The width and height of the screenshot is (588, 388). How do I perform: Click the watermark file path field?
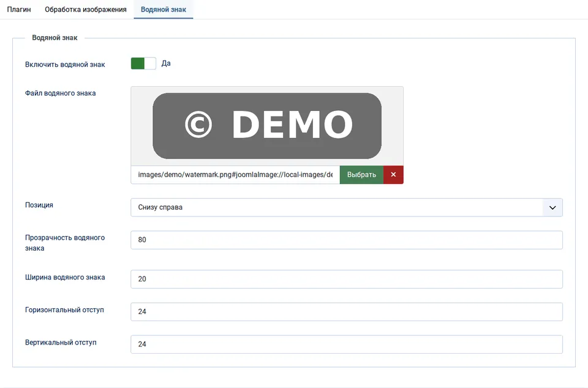(x=235, y=175)
